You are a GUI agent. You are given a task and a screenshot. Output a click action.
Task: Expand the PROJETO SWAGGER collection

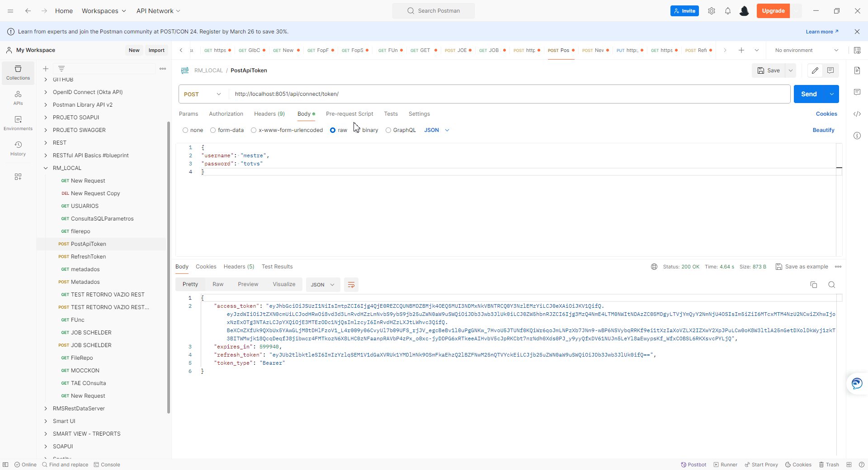click(x=46, y=130)
